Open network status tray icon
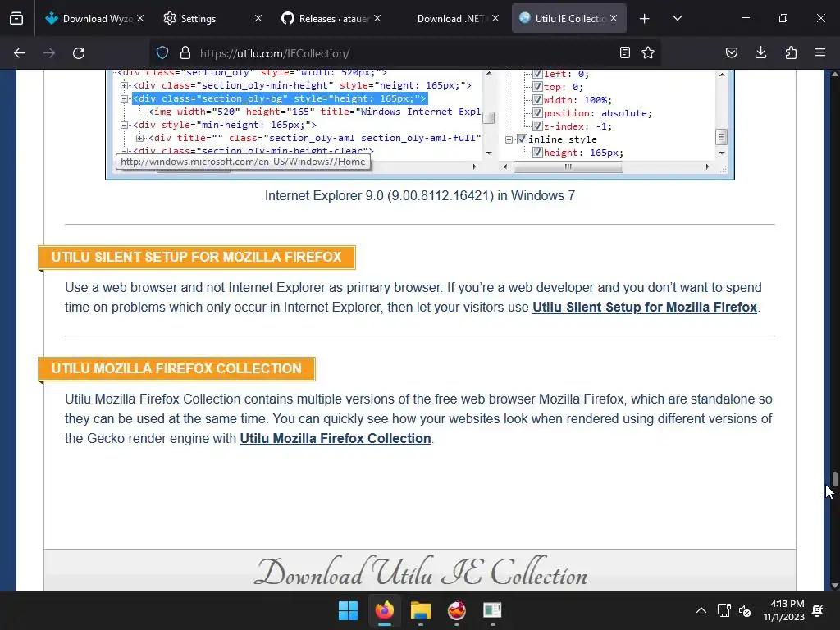 coord(724,610)
